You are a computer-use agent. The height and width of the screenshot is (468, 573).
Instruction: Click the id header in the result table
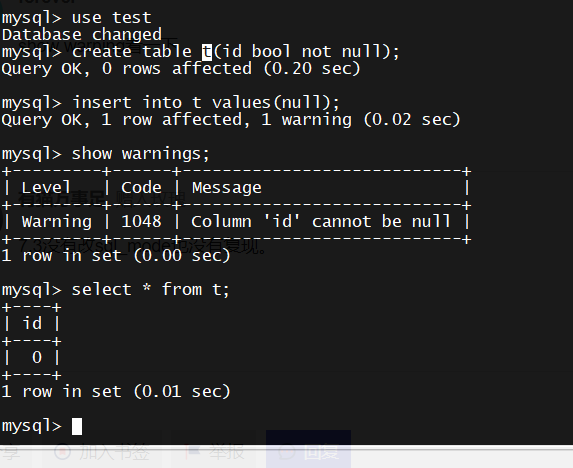pyautogui.click(x=32, y=324)
